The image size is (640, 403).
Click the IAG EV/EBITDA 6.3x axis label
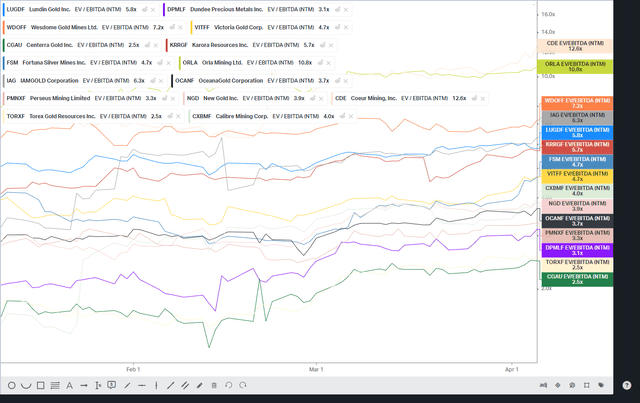click(577, 118)
